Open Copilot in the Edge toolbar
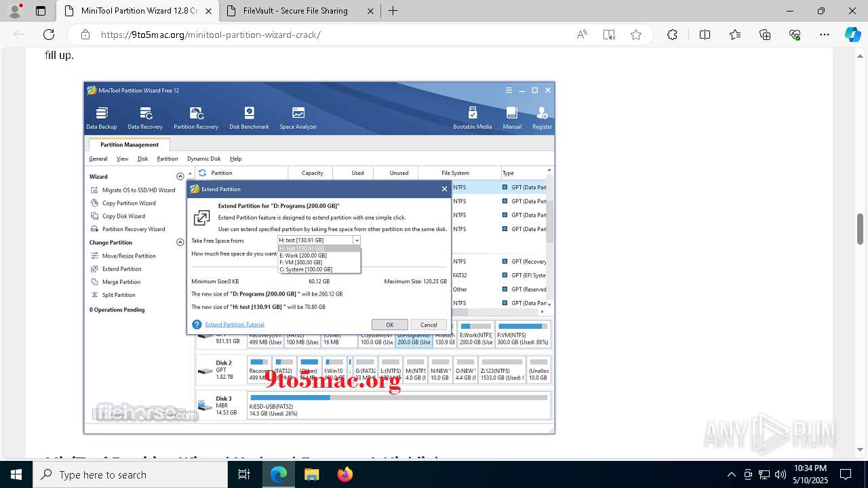Image resolution: width=868 pixels, height=488 pixels. pos(852,35)
